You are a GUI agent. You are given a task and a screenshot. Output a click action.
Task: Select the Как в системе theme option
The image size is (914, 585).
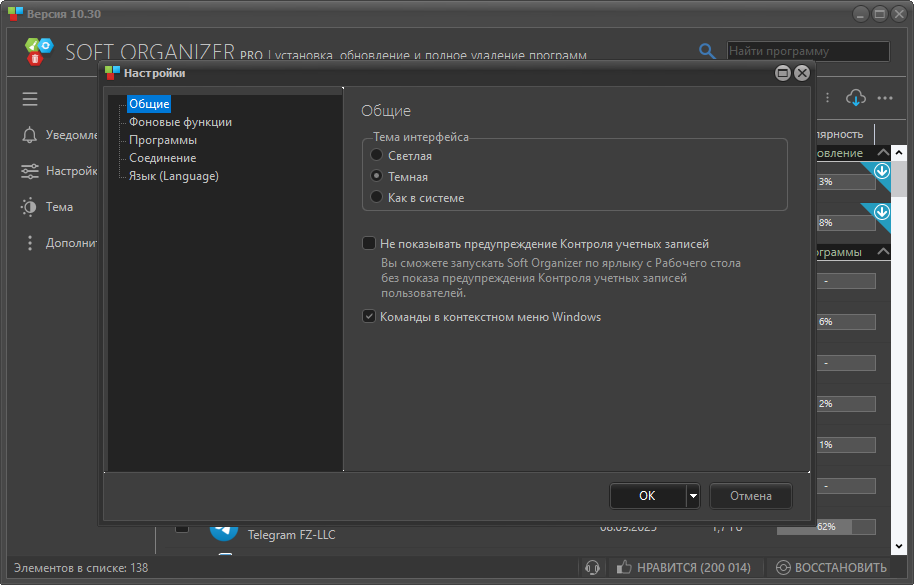click(376, 197)
